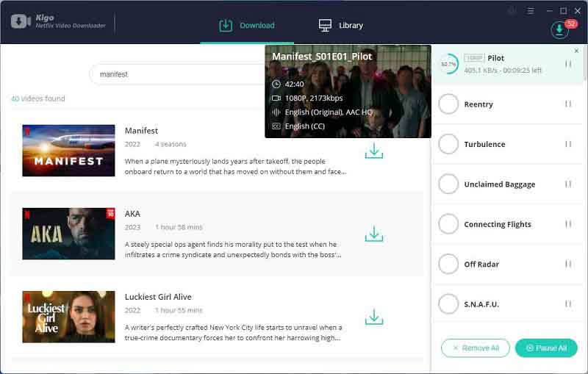Pause the Pilot episode download

(x=568, y=64)
